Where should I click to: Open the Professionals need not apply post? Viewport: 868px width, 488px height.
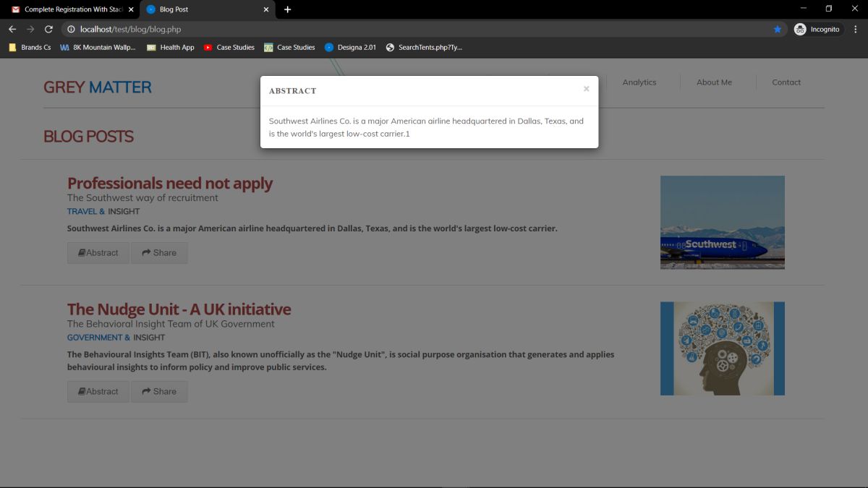170,183
